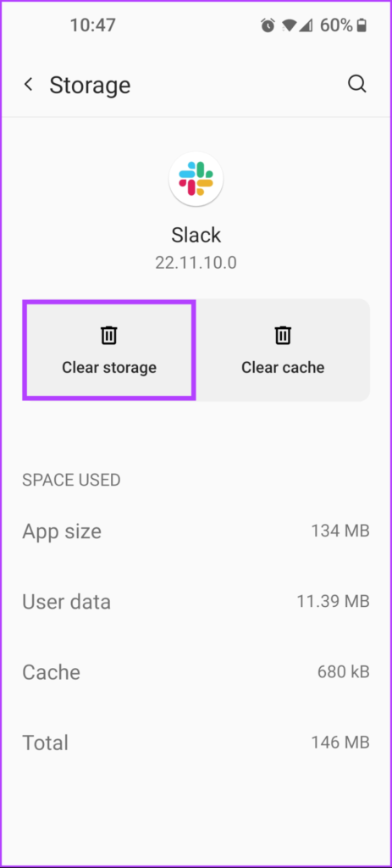Tap the Slack app logo
The width and height of the screenshot is (392, 868).
point(196,179)
